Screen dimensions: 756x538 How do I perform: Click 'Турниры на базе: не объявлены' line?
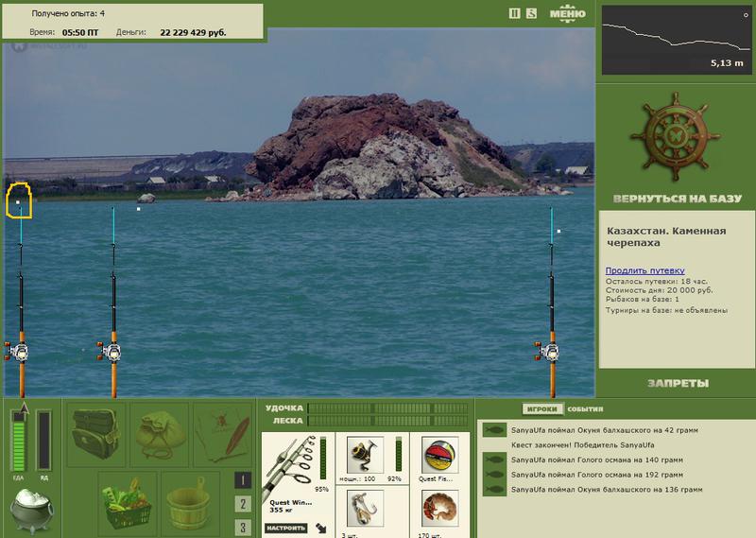(x=666, y=310)
